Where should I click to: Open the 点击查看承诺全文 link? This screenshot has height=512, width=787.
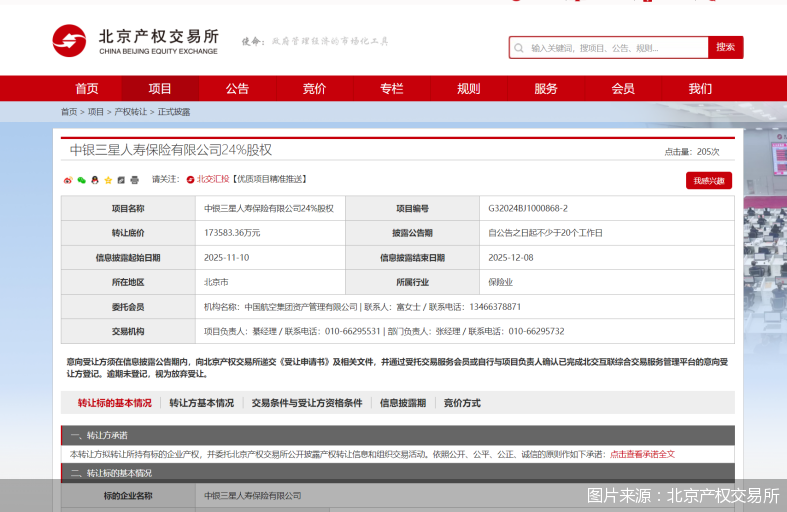[642, 454]
